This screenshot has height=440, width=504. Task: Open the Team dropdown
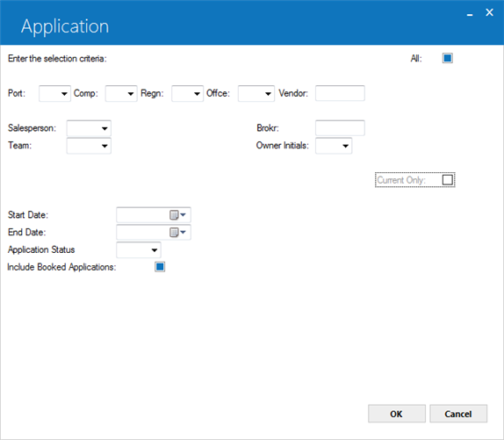[x=89, y=146]
